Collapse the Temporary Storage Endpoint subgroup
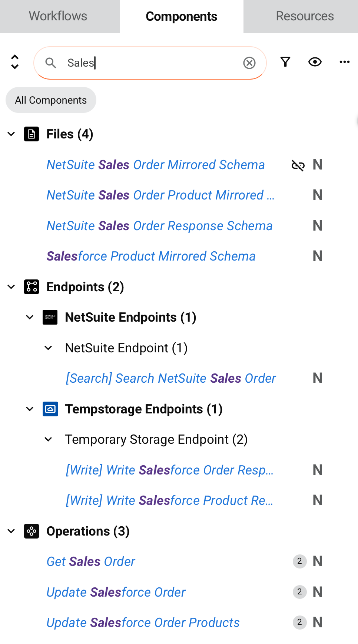The height and width of the screenshot is (644, 358). 49,439
